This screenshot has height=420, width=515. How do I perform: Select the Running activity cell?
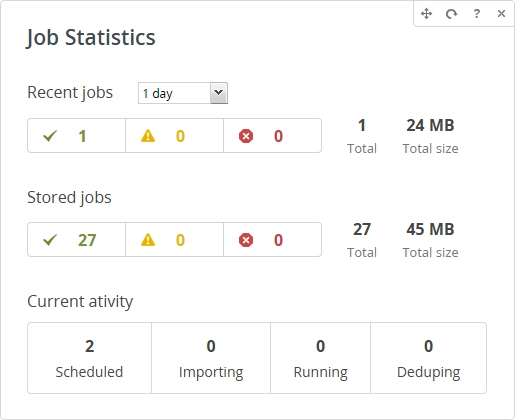pyautogui.click(x=320, y=358)
